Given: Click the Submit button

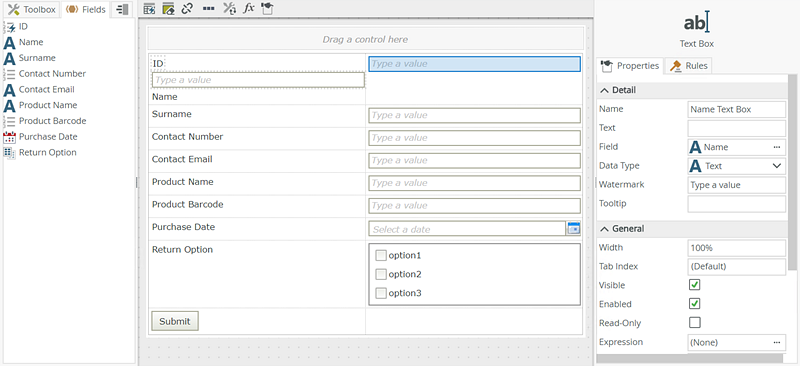Looking at the screenshot, I should click(174, 321).
